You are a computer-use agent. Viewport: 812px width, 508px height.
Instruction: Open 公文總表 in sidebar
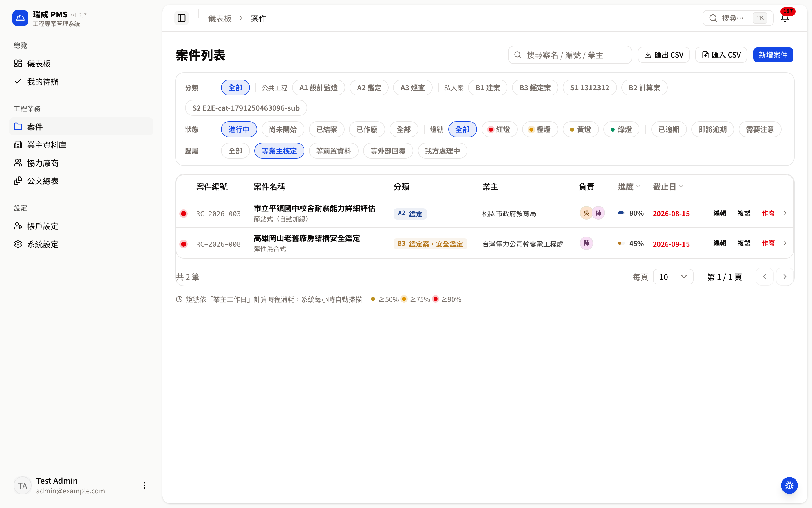tap(81, 181)
